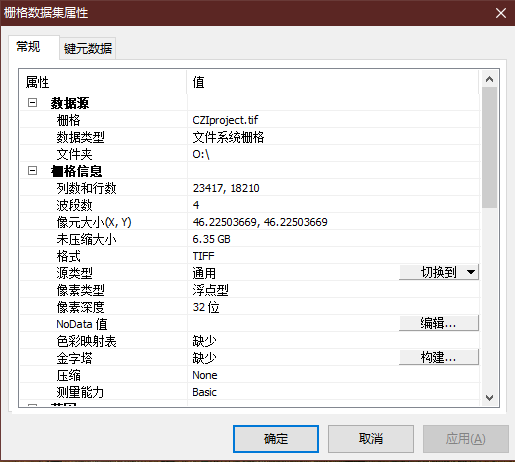Select the NoData 值 property row

[250, 324]
